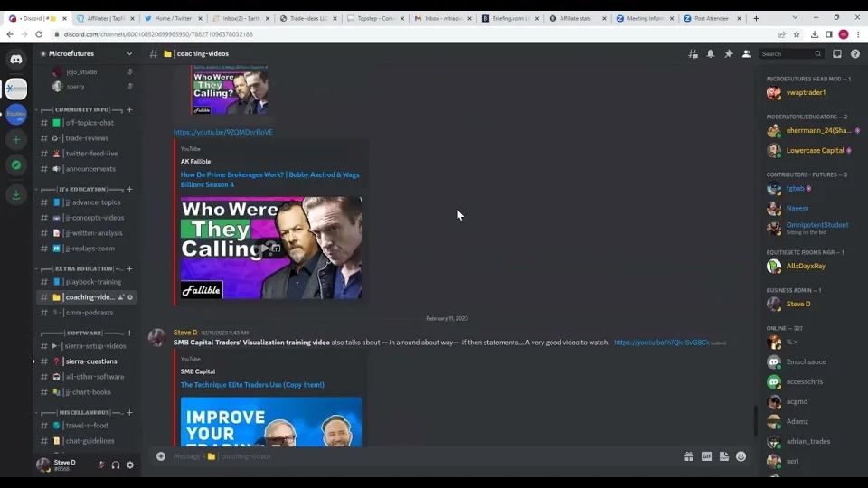Open the jj-concepts-videos channel

(86, 218)
